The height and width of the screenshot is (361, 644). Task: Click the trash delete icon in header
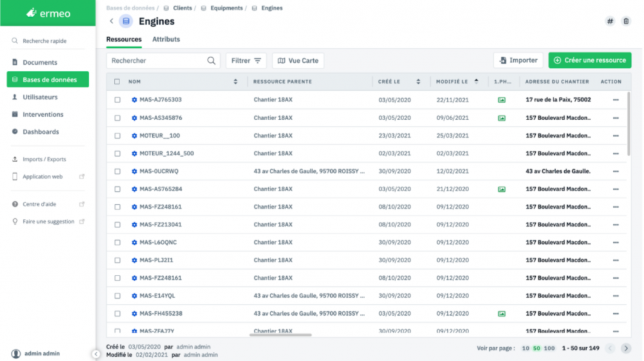pos(626,21)
